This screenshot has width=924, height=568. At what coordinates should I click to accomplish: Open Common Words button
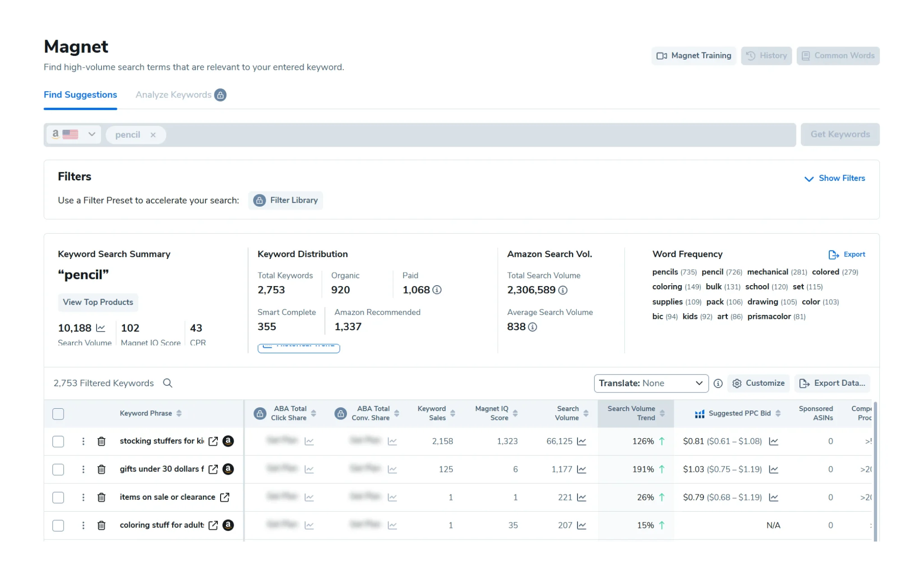(x=838, y=55)
